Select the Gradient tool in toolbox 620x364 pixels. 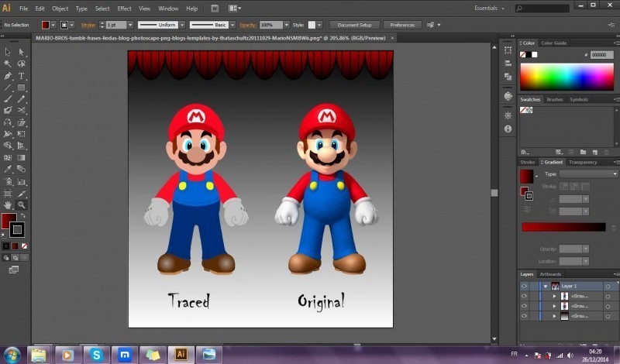pyautogui.click(x=22, y=157)
